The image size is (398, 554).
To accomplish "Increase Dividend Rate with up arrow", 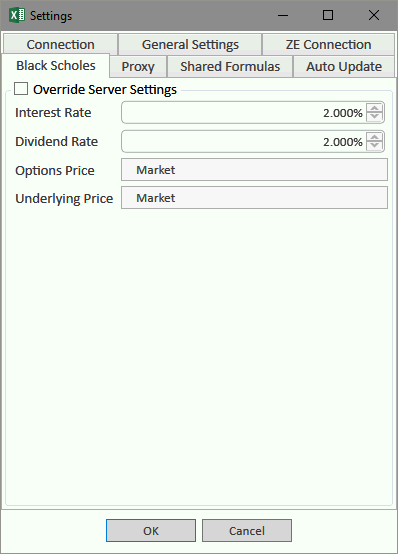I will click(x=374, y=137).
